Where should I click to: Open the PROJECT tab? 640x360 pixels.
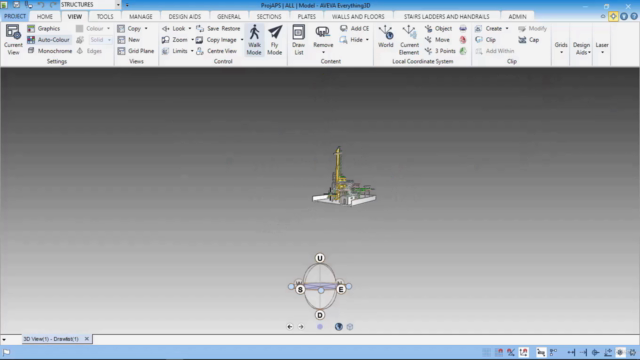click(15, 16)
